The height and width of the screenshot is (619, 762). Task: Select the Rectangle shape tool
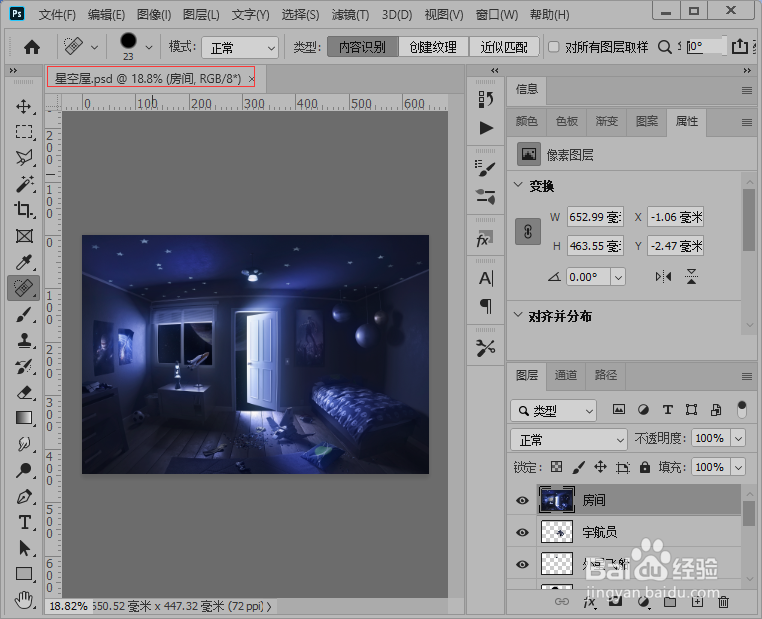24,574
